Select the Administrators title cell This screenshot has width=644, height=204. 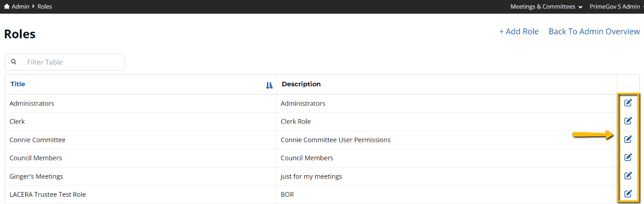pyautogui.click(x=141, y=103)
